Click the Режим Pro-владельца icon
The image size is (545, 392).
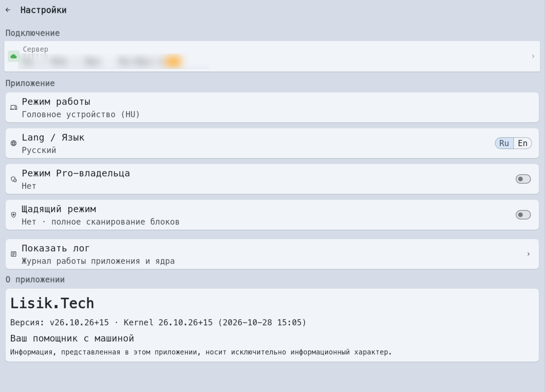pos(14,179)
